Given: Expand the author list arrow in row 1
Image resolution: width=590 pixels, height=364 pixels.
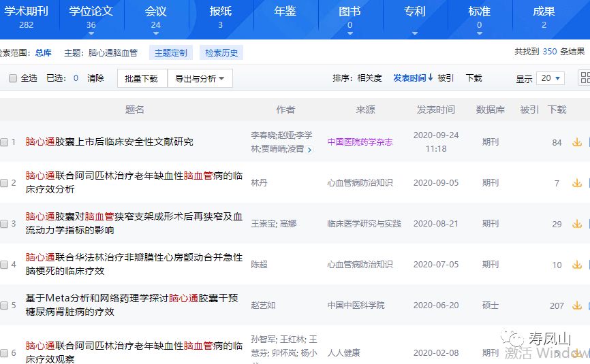Looking at the screenshot, I should coord(310,150).
